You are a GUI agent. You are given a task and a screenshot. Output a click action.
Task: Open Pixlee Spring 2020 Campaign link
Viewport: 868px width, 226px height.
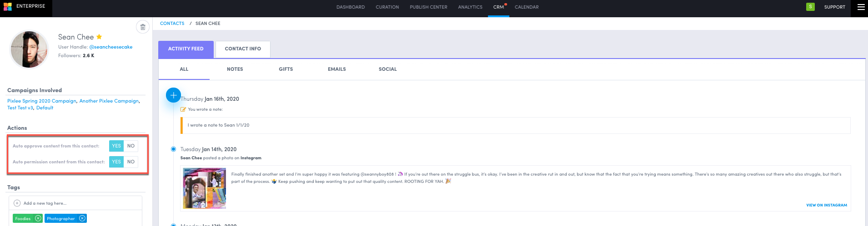pyautogui.click(x=42, y=101)
